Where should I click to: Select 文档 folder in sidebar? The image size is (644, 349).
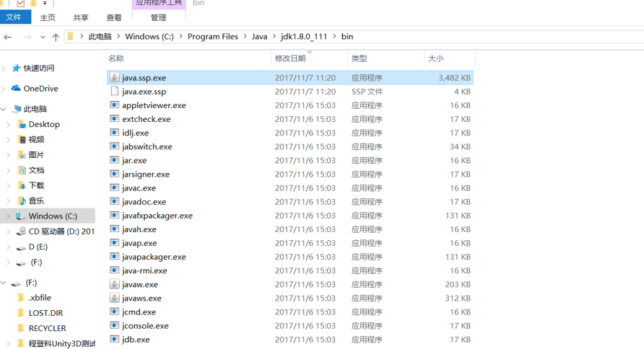coord(36,170)
